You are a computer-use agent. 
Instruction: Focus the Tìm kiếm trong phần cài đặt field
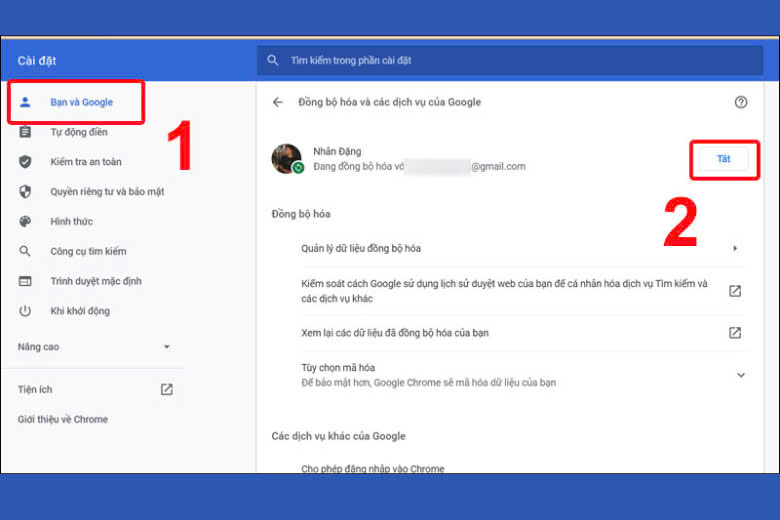pos(510,60)
